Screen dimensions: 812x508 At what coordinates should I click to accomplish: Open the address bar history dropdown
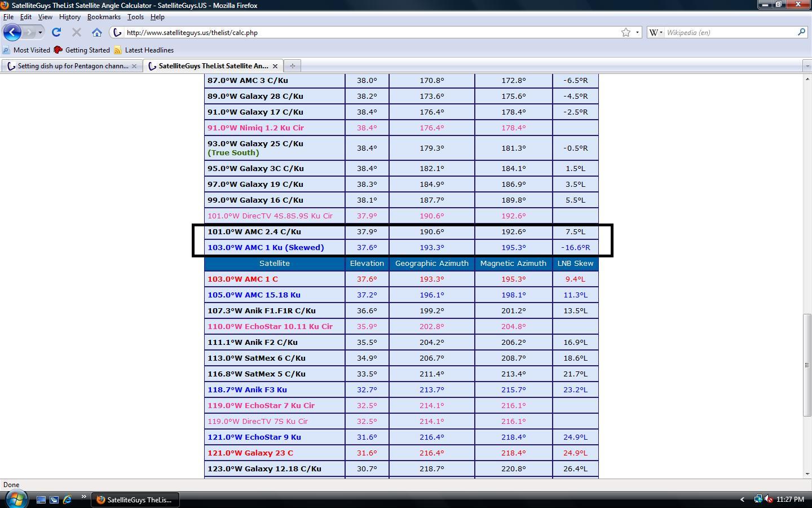coord(637,32)
